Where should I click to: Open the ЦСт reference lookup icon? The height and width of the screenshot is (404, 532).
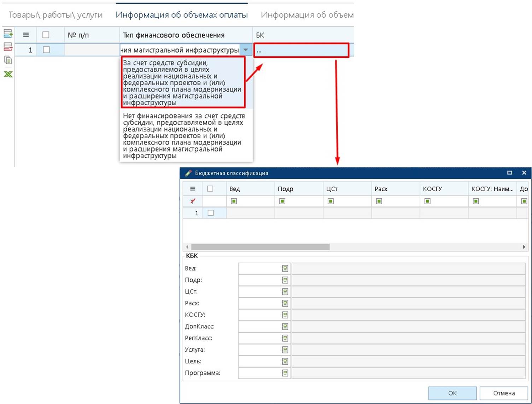point(285,292)
